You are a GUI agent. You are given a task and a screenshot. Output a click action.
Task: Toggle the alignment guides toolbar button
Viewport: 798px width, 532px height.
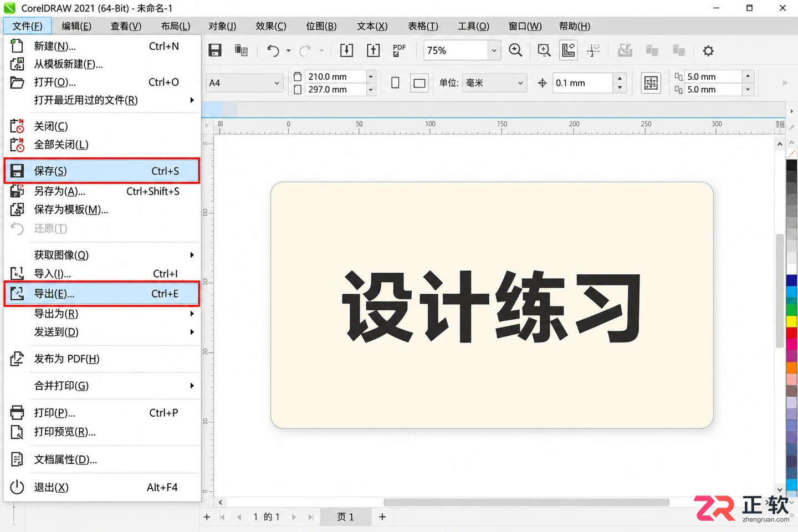(594, 50)
